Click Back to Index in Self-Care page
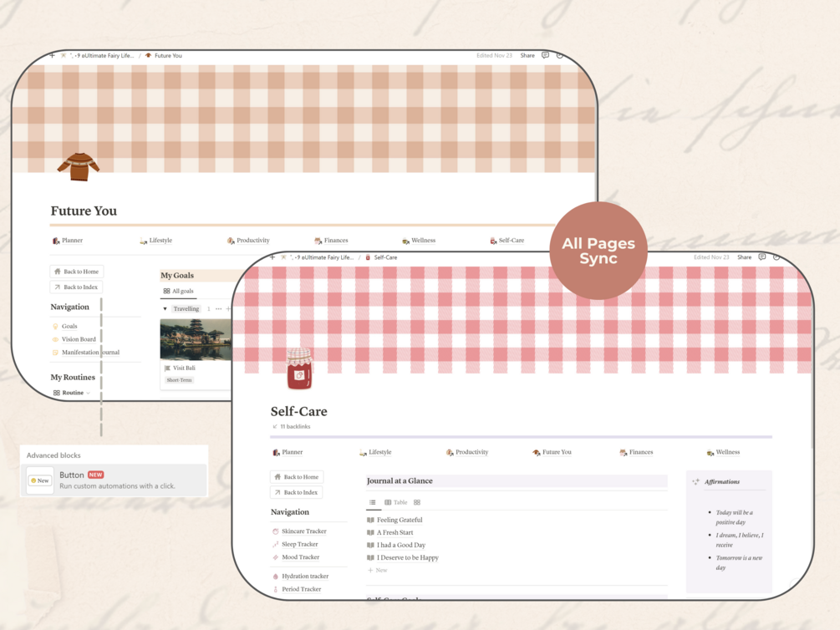 point(296,492)
